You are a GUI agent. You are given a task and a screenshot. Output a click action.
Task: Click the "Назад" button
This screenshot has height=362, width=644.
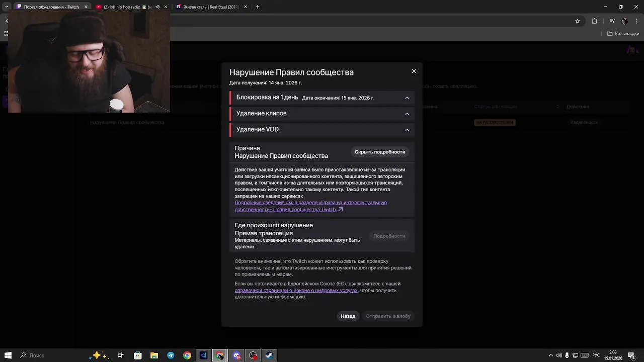[348, 316]
